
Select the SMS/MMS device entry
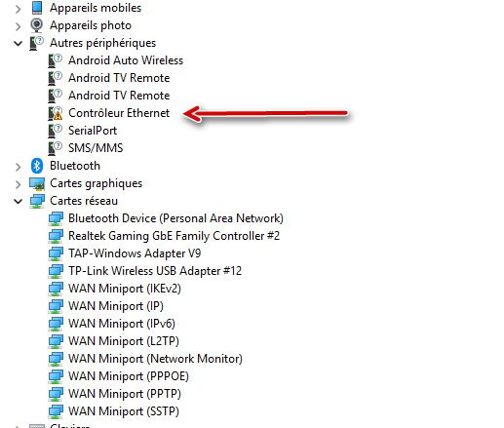pyautogui.click(x=96, y=148)
